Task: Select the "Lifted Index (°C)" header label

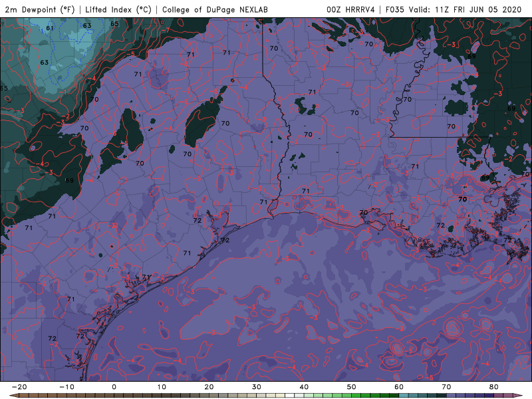Action: [x=118, y=9]
